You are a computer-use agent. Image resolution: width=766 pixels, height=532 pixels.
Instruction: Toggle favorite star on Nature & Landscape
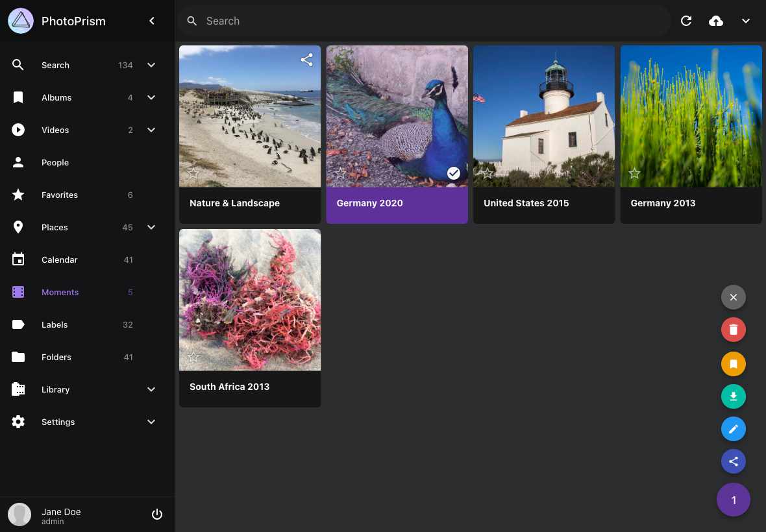click(193, 173)
